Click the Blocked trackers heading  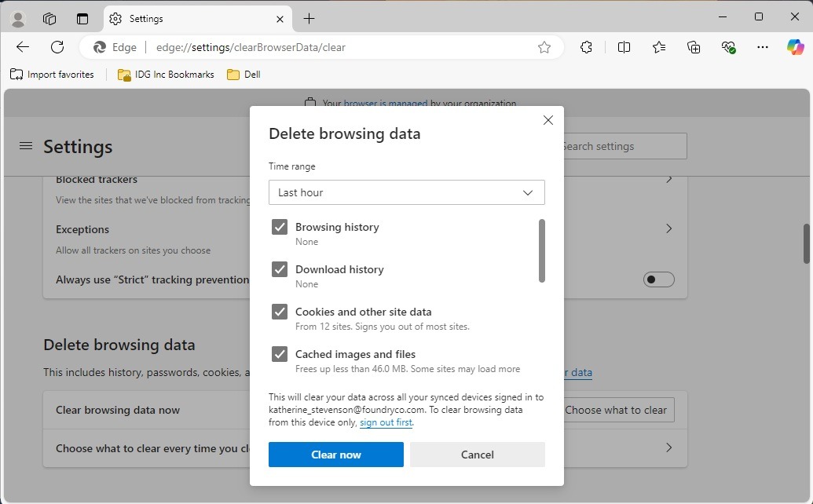pyautogui.click(x=97, y=180)
